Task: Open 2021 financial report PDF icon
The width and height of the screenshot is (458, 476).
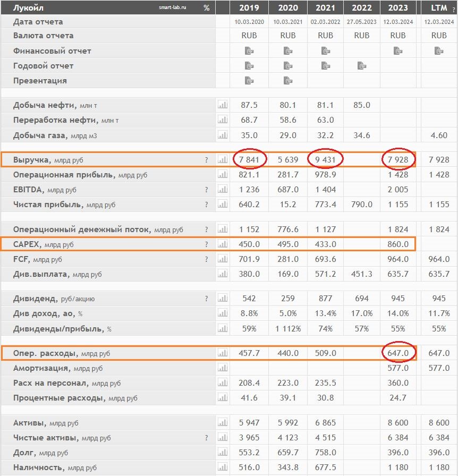Action: (x=325, y=50)
